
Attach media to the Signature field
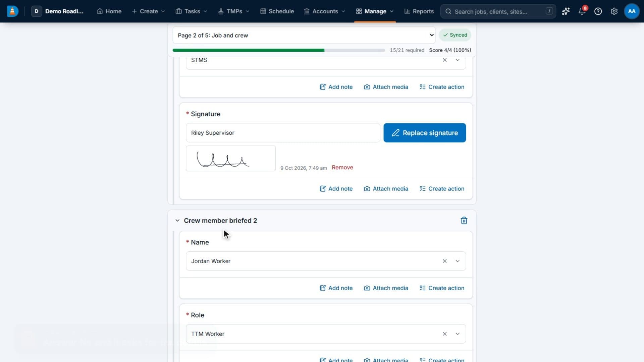coord(386,189)
